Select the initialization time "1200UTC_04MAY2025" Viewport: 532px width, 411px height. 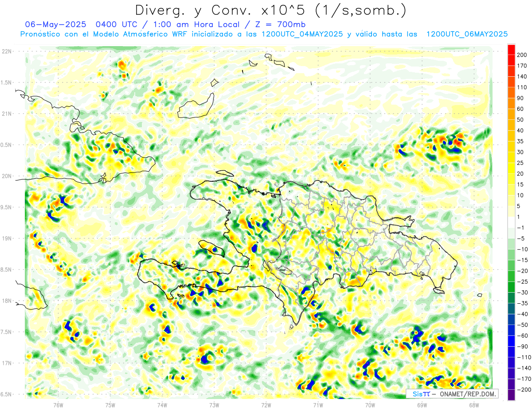[302, 34]
